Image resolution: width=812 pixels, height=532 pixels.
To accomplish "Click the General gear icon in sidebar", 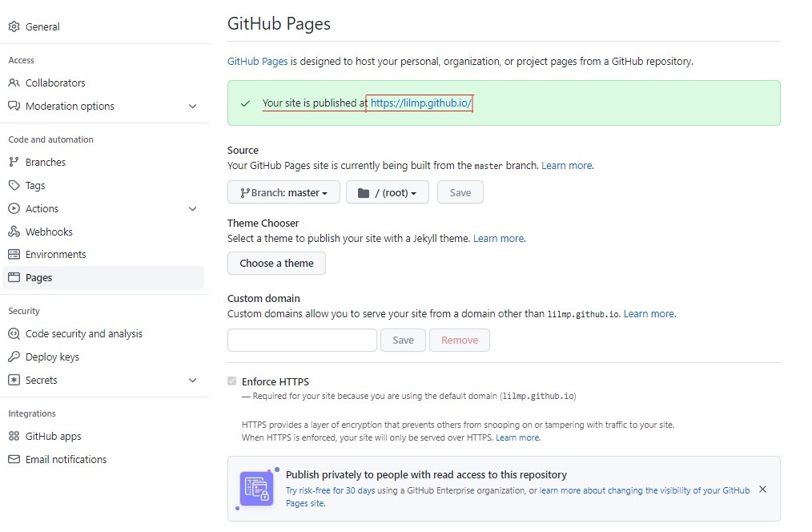I will (14, 26).
